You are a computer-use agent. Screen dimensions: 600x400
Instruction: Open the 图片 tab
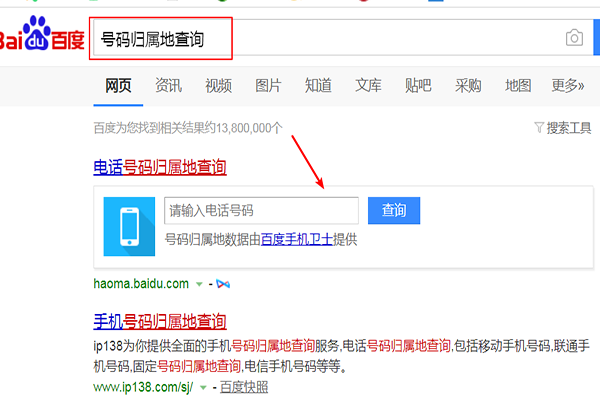[x=268, y=85]
